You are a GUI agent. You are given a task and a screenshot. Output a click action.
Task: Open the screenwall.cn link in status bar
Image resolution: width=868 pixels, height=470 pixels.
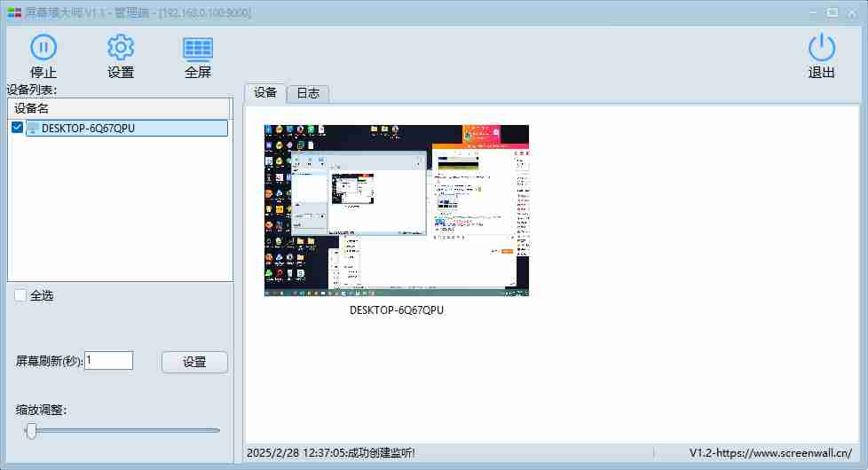[x=770, y=453]
